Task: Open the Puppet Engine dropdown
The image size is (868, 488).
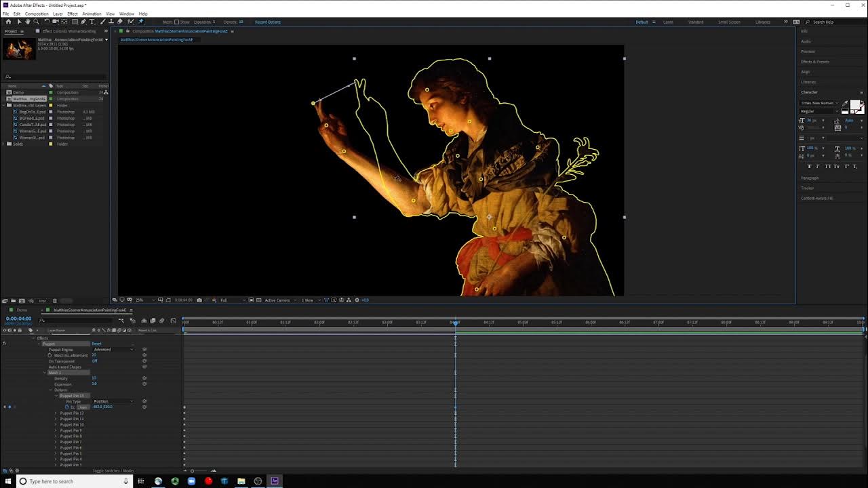Action: pyautogui.click(x=113, y=350)
